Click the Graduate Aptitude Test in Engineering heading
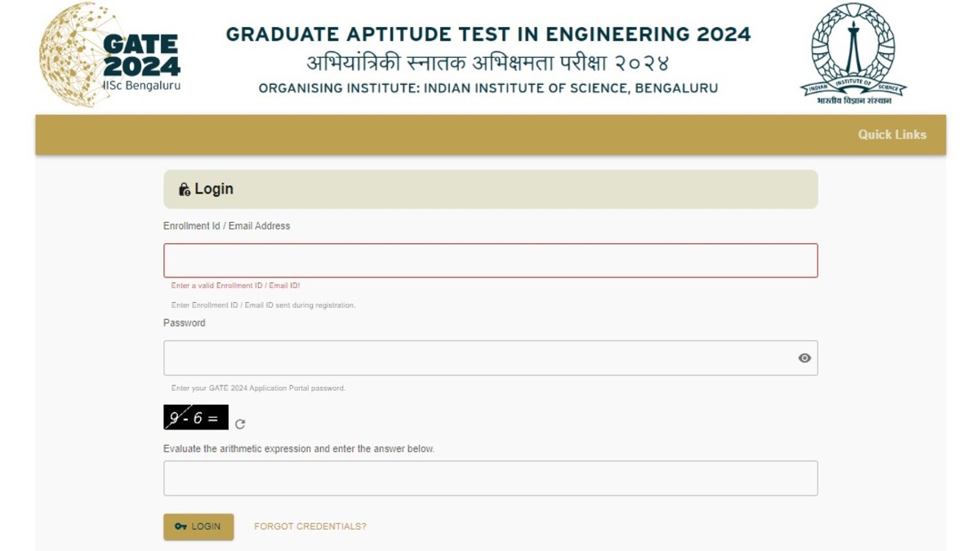 point(488,34)
